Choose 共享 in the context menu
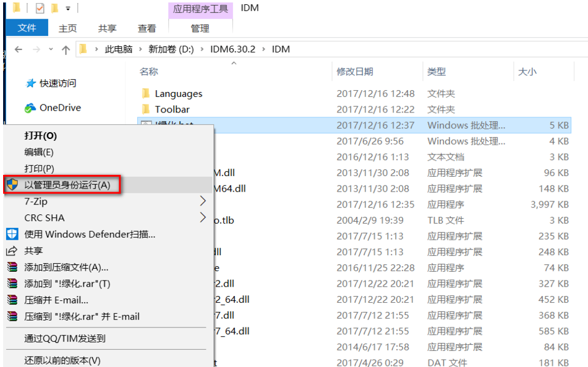 point(33,251)
